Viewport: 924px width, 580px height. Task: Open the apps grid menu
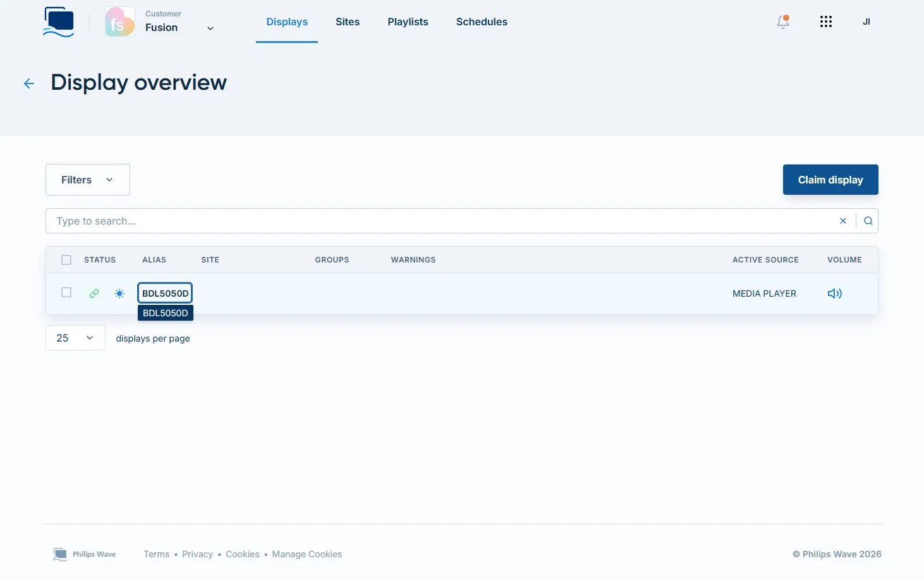point(826,22)
